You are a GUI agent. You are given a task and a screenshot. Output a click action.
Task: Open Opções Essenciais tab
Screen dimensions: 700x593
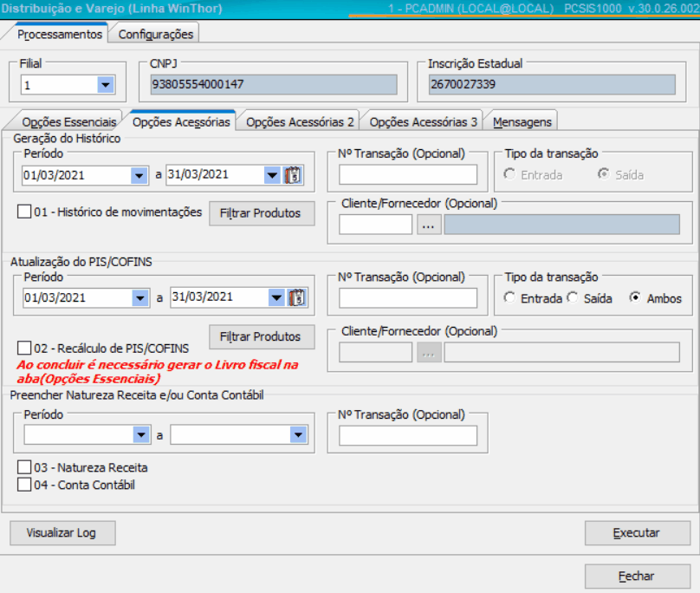pyautogui.click(x=69, y=122)
